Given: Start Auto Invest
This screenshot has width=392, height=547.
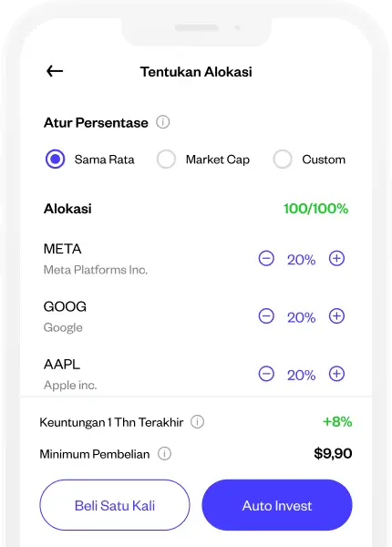Looking at the screenshot, I should click(x=277, y=505).
